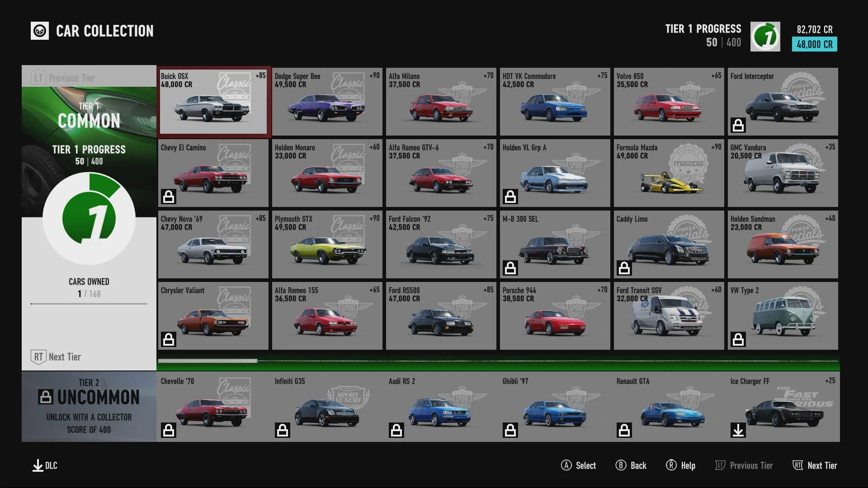Choose the GMC Vandura tile

(x=783, y=173)
